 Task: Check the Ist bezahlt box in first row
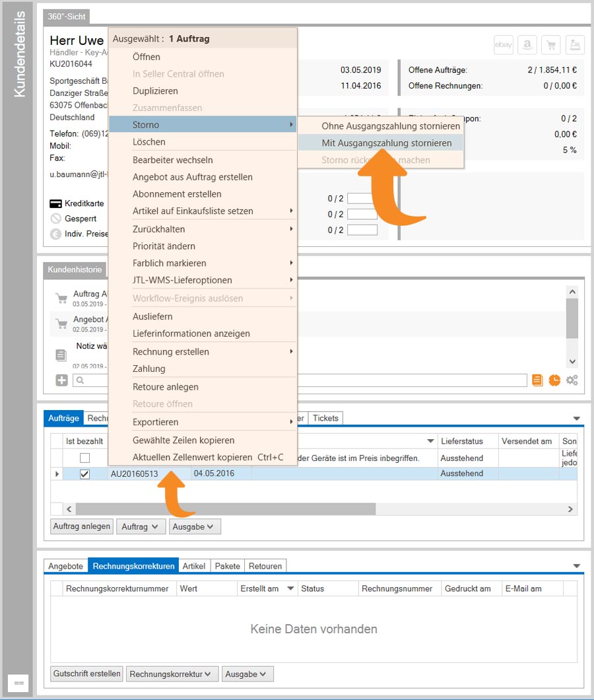(x=84, y=458)
